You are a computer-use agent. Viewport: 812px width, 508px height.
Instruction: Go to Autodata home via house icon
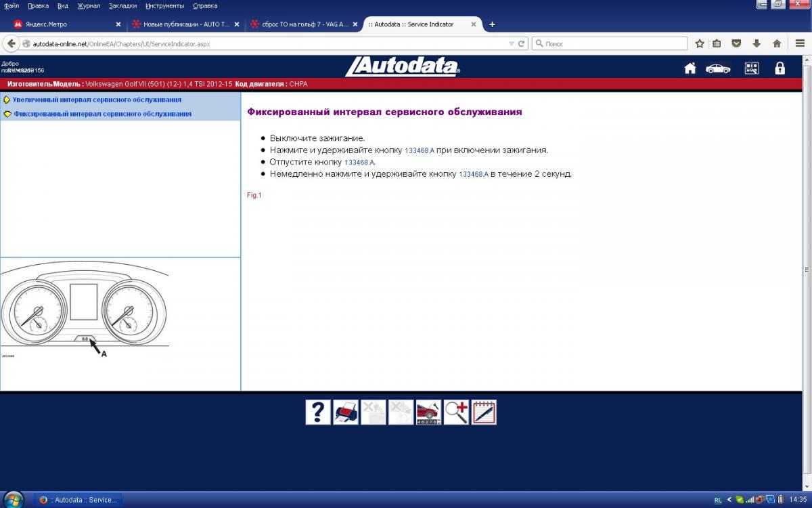[690, 68]
